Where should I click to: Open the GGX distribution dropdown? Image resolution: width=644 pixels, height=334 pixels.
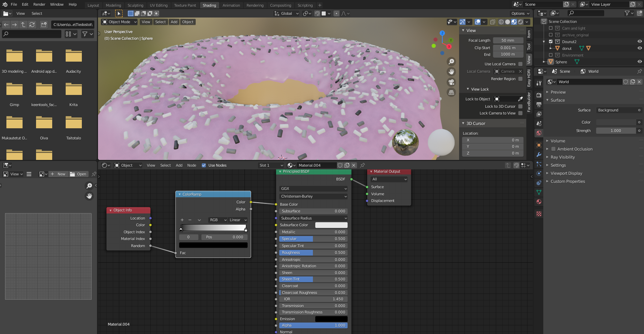(x=313, y=189)
